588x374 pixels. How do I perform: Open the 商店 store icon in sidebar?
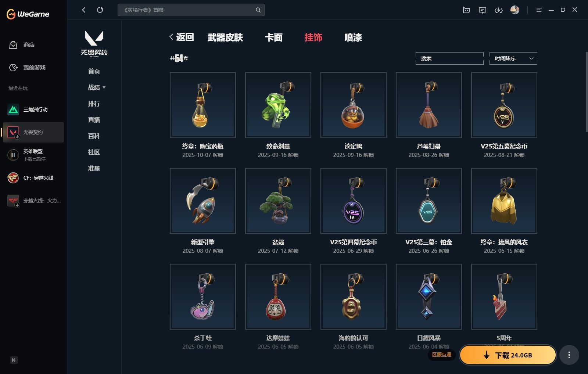tap(13, 45)
